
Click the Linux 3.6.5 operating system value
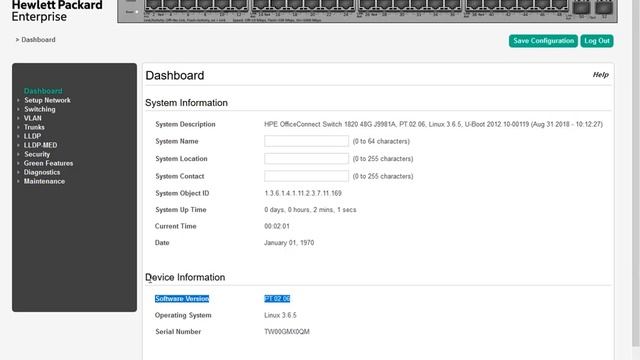tap(280, 315)
